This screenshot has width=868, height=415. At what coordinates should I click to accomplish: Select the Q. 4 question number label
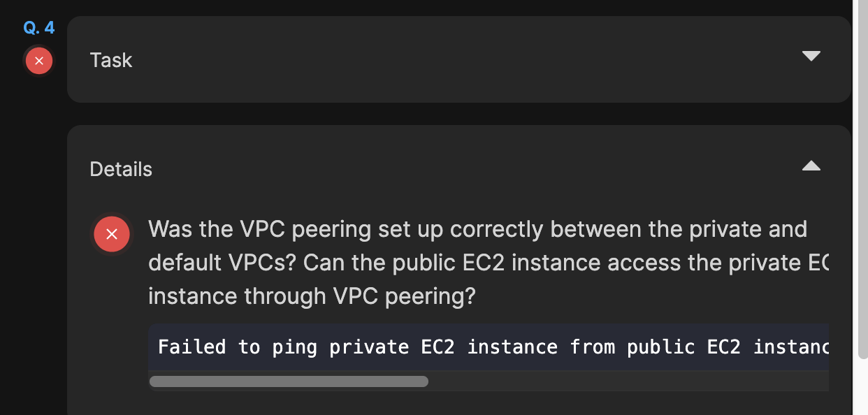click(x=39, y=28)
